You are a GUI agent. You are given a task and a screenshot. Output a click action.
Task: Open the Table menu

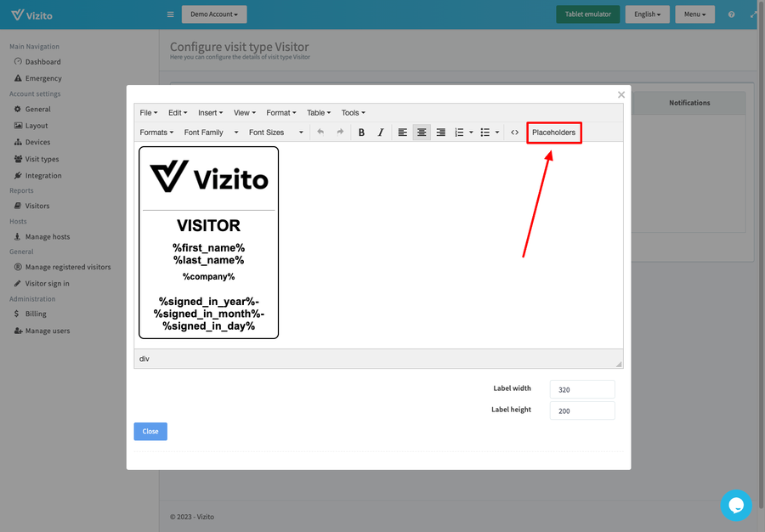point(319,113)
